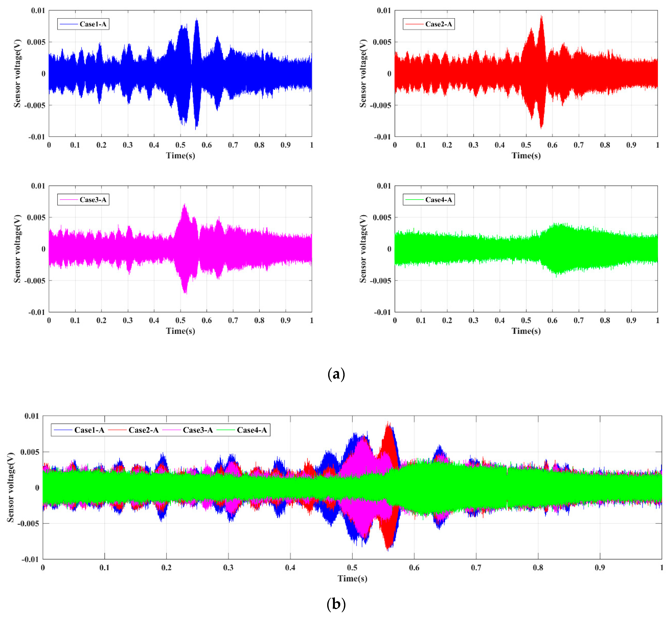672x617 pixels.
Task: Click the magenta Case3-A line swatch in the combined legend
Action: 172,430
